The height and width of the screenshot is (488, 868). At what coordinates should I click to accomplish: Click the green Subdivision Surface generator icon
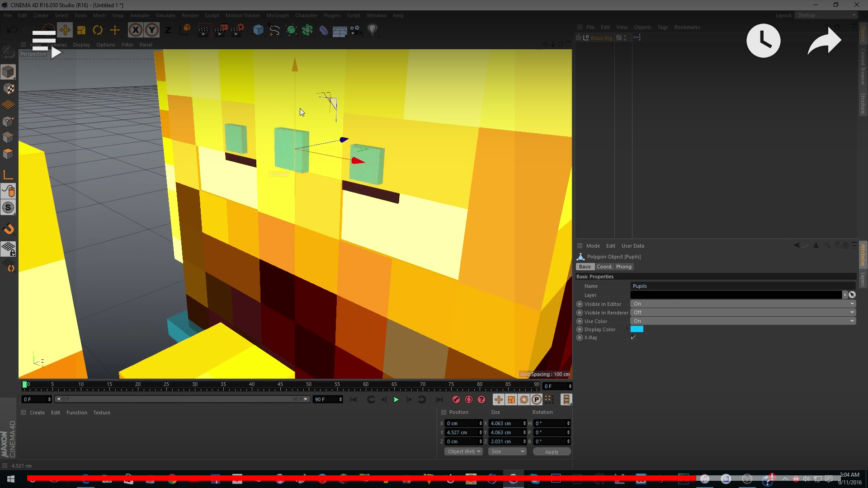[291, 30]
